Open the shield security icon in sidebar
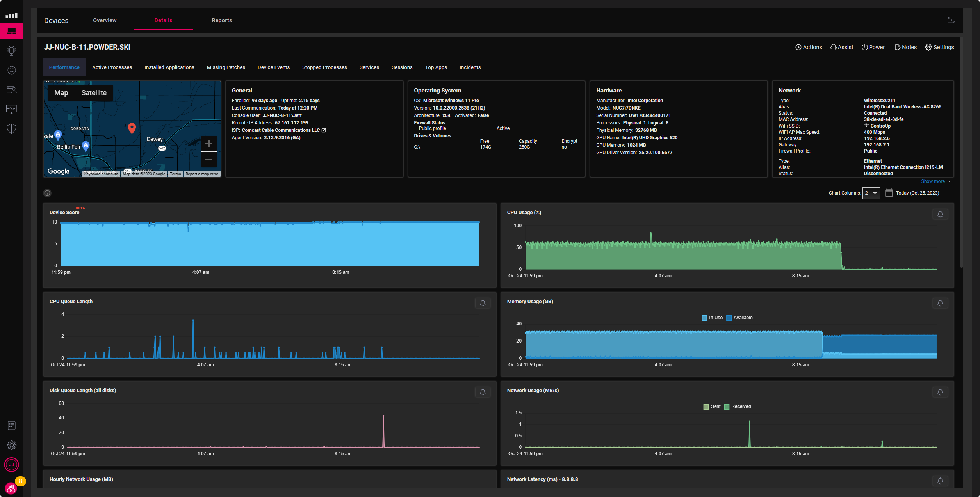Image resolution: width=980 pixels, height=497 pixels. [x=11, y=129]
